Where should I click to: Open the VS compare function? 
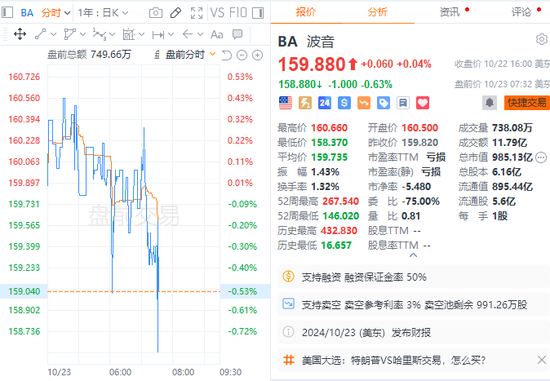pyautogui.click(x=217, y=13)
